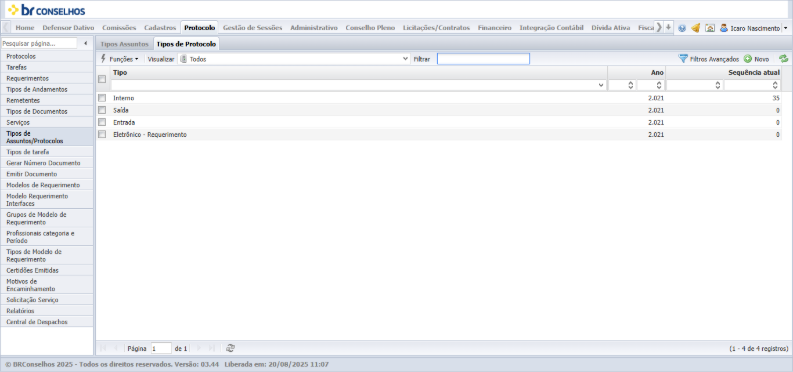Click the BR Conselhos logo
Screen dimensions: 793x372
tap(47, 10)
